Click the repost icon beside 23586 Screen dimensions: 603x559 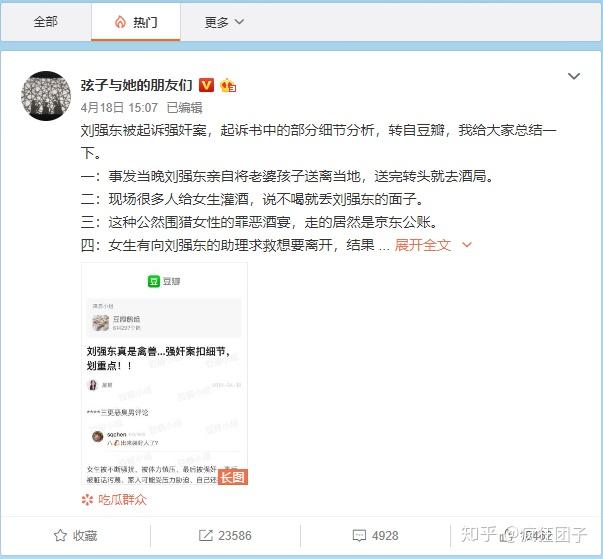[205, 535]
